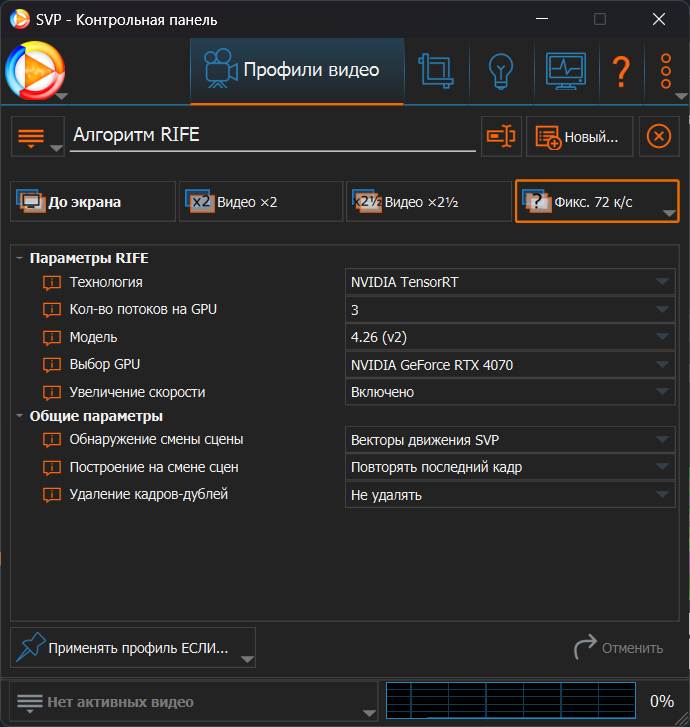Open the lightbulb ambient lighting tab
Image resolution: width=690 pixels, height=727 pixels.
(499, 71)
